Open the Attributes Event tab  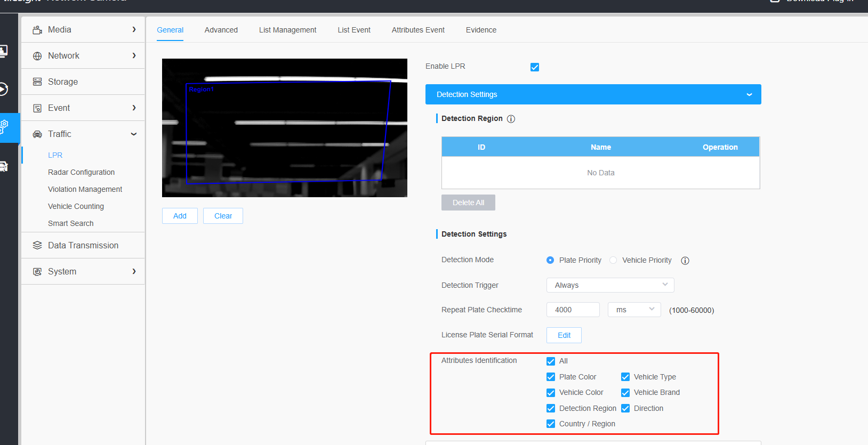(x=418, y=30)
